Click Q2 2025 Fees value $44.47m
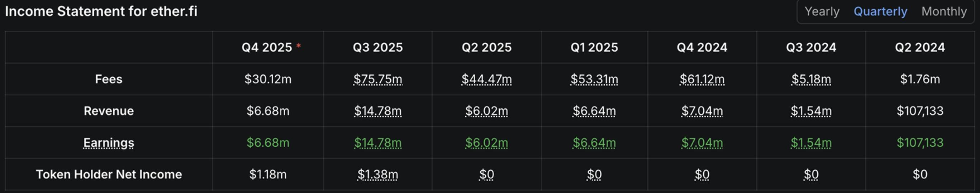Screen dimensions: 980x193 click(x=486, y=79)
